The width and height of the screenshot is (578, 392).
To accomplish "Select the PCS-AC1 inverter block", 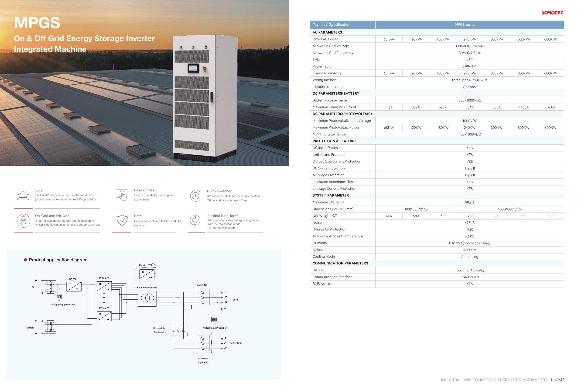I will coord(104,286).
